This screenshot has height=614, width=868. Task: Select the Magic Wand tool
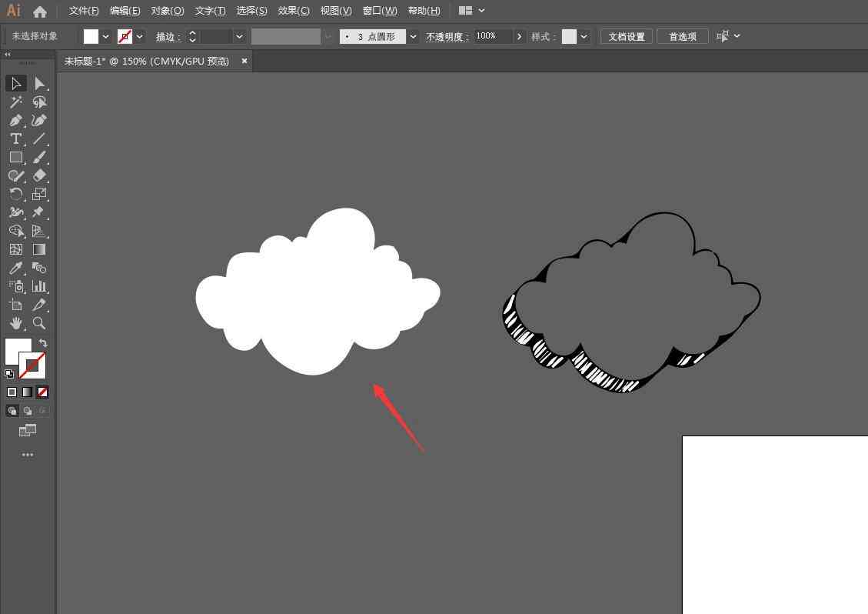click(16, 102)
